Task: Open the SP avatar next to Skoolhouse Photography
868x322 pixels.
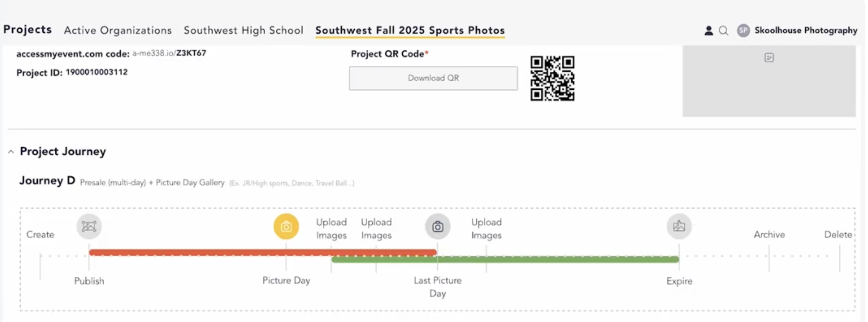Action: [x=743, y=31]
